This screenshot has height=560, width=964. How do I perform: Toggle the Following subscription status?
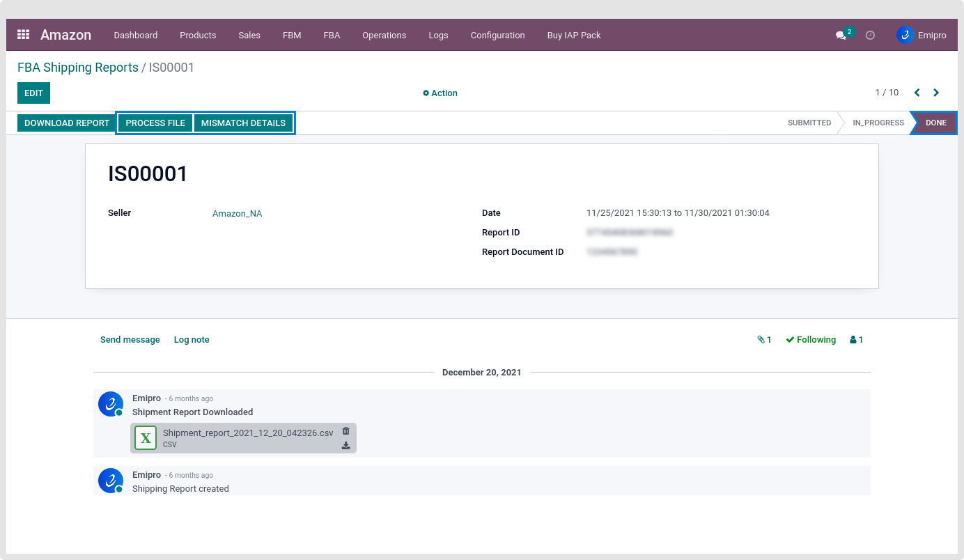point(811,340)
